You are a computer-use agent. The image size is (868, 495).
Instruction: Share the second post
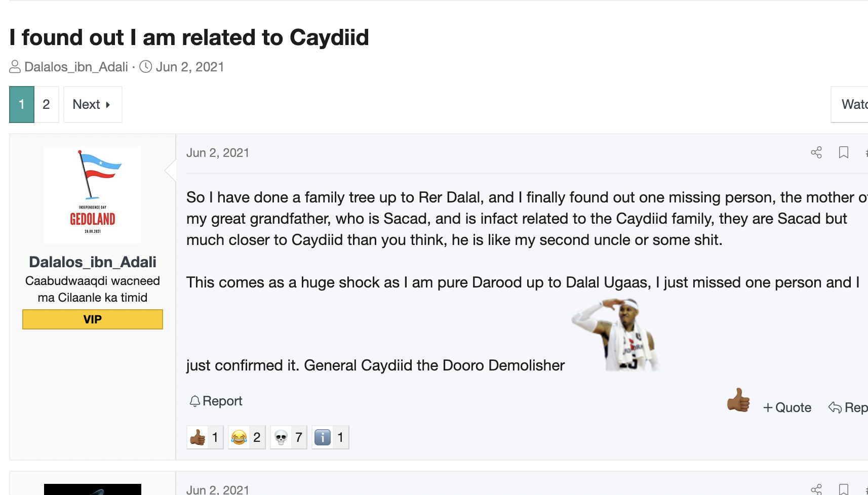pyautogui.click(x=816, y=489)
